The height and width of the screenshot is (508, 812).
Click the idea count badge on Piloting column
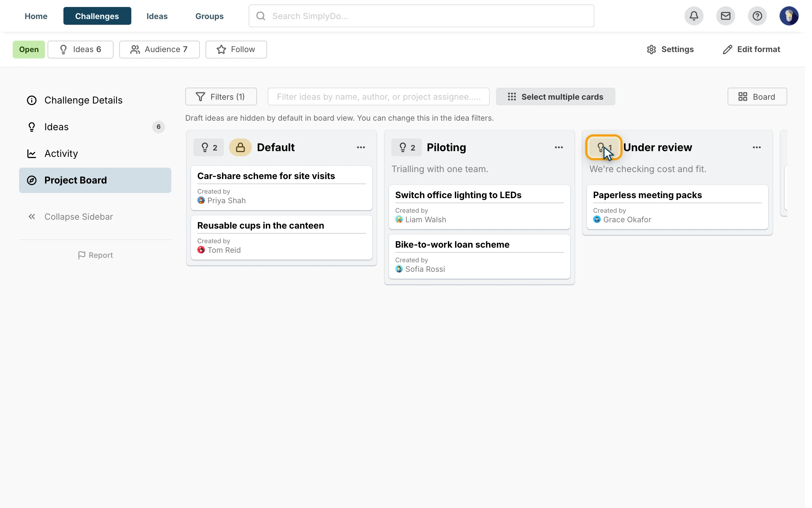(407, 147)
